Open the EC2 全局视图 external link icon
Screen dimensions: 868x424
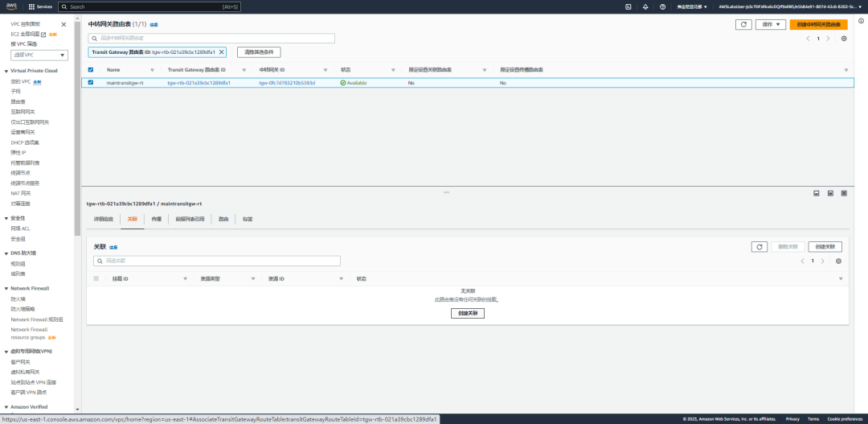point(43,35)
